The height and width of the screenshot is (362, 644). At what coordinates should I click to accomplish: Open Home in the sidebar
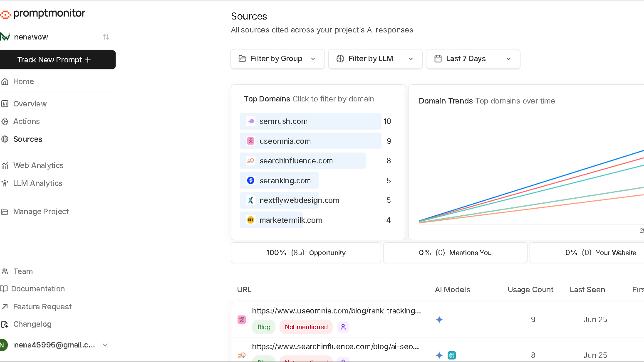(23, 81)
